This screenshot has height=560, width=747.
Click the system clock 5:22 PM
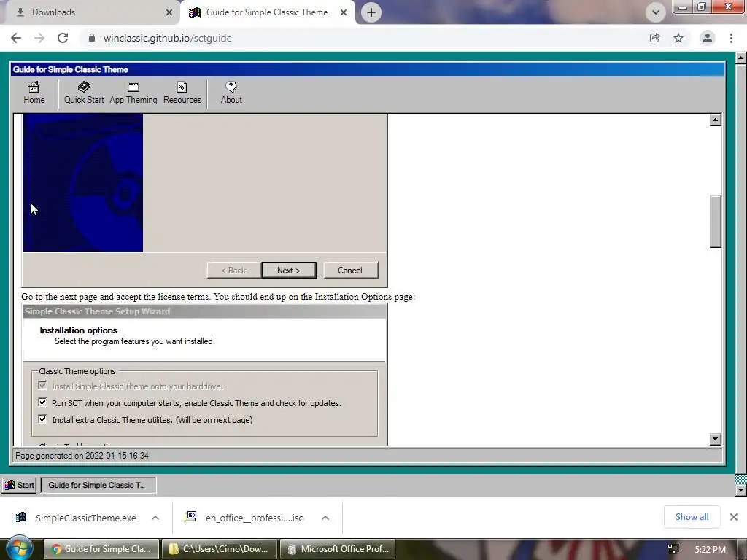click(710, 549)
